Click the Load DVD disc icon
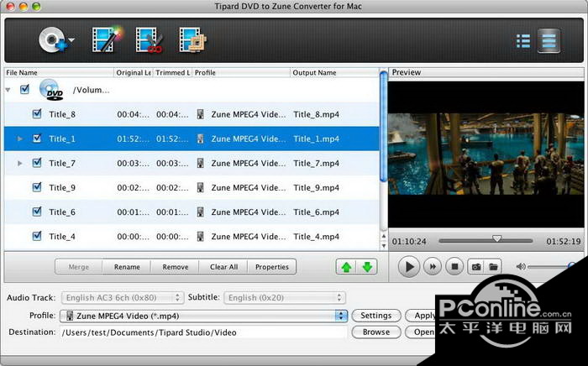This screenshot has width=588, height=366. [x=52, y=39]
